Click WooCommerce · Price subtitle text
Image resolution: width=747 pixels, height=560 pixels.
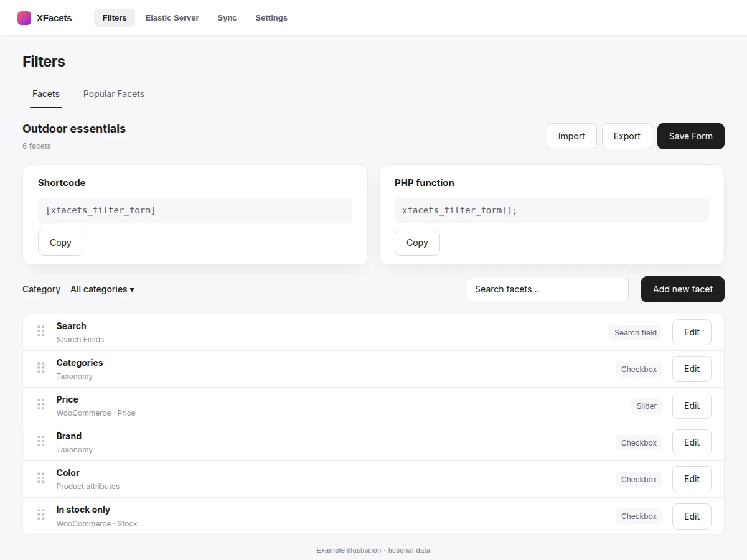click(x=96, y=413)
